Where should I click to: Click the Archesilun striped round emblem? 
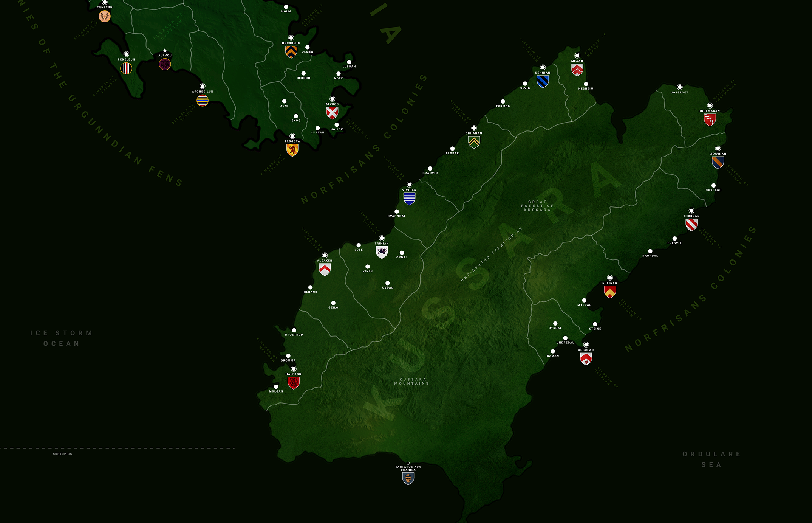coord(203,101)
